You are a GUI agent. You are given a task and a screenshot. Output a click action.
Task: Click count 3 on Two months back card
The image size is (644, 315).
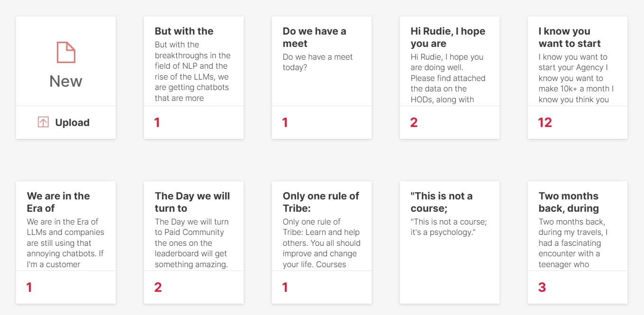tap(542, 287)
